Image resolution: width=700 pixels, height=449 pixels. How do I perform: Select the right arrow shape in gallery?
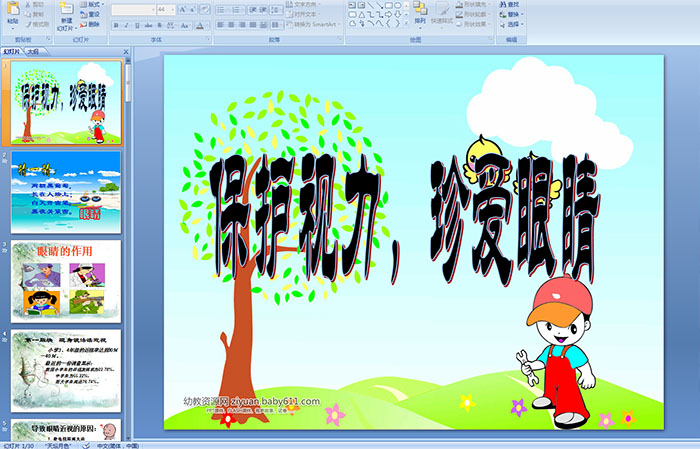click(x=388, y=15)
